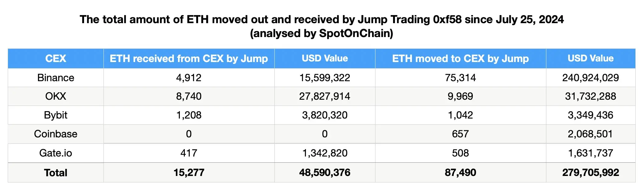Click the Bybit row label
The width and height of the screenshot is (644, 192).
[56, 115]
